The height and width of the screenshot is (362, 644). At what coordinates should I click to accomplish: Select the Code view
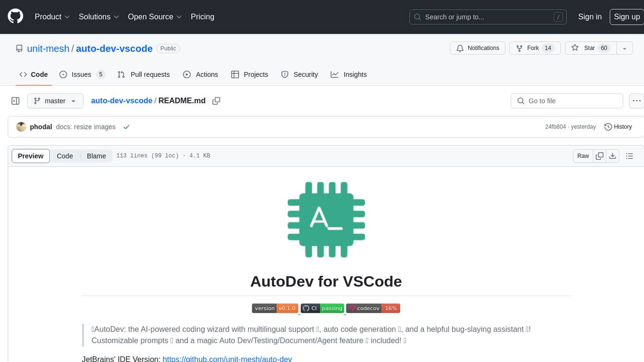[65, 156]
